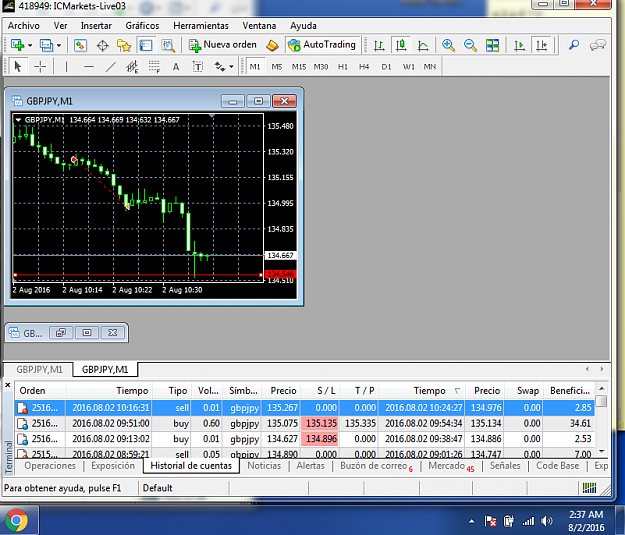This screenshot has height=535, width=625.
Task: Switch to first GBPJPY,M1 chart tab
Action: pos(39,370)
